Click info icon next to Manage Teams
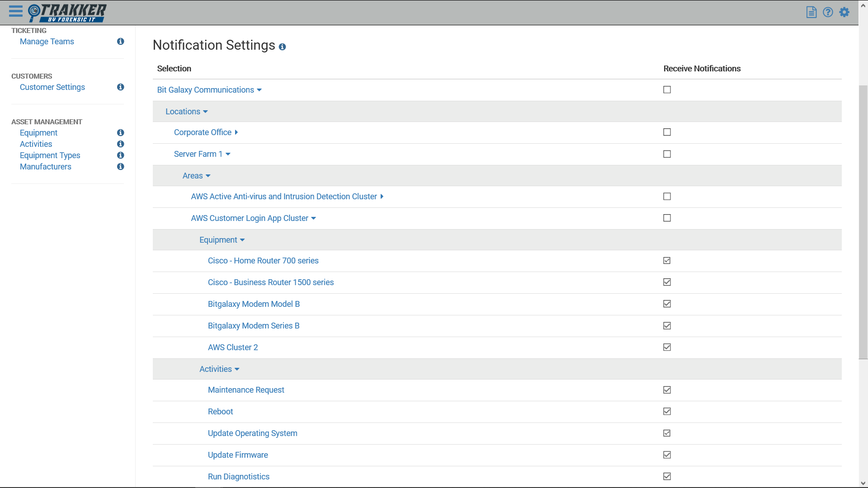The height and width of the screenshot is (488, 868). (120, 42)
